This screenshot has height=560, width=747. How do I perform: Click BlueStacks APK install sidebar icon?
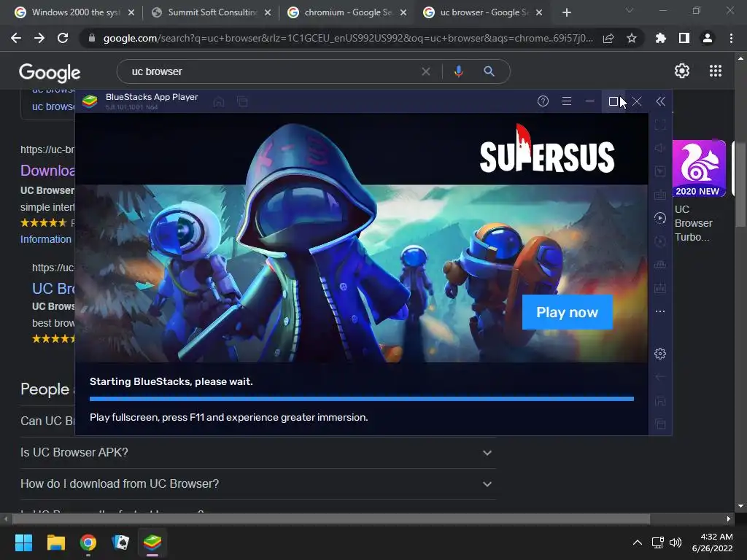659,288
